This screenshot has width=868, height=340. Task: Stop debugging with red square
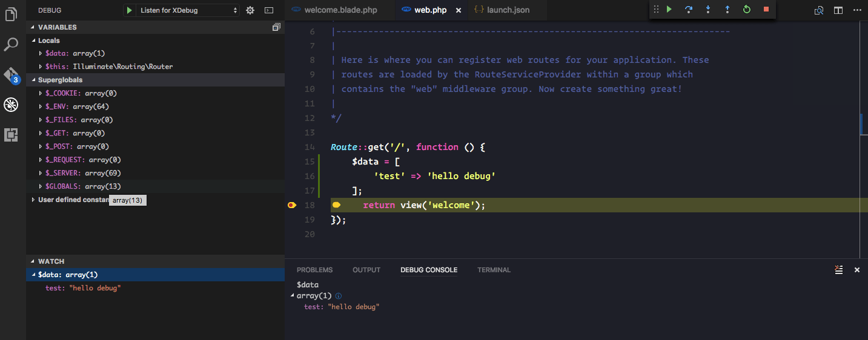(x=766, y=10)
